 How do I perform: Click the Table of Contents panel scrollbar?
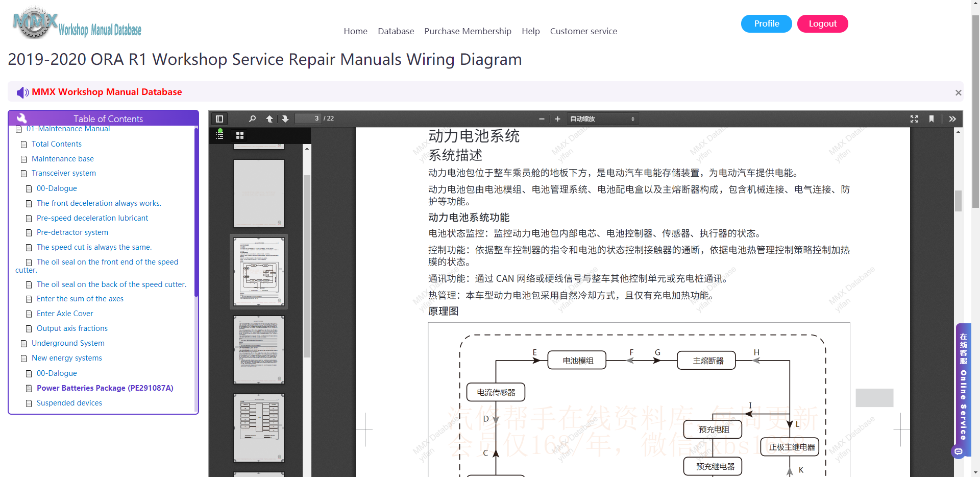[x=196, y=212]
